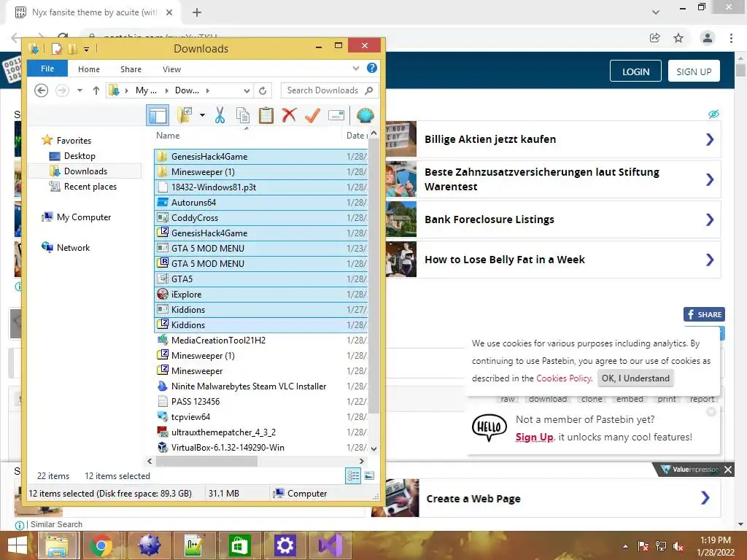The width and height of the screenshot is (747, 560).
Task: Click the Rename toolbar icon
Action: (336, 115)
